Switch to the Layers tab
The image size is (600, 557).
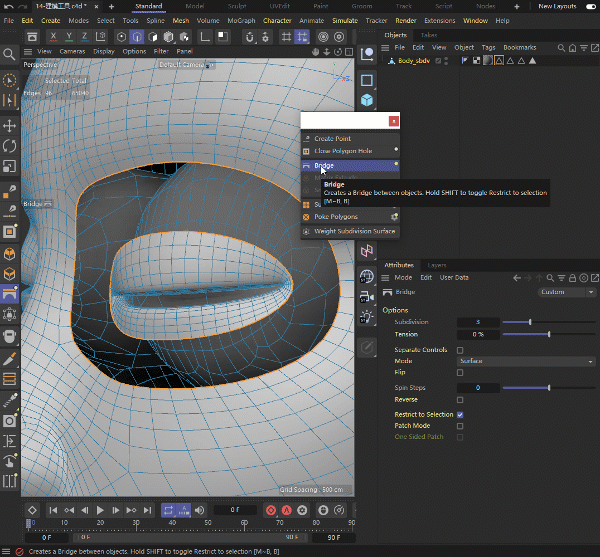tap(437, 265)
